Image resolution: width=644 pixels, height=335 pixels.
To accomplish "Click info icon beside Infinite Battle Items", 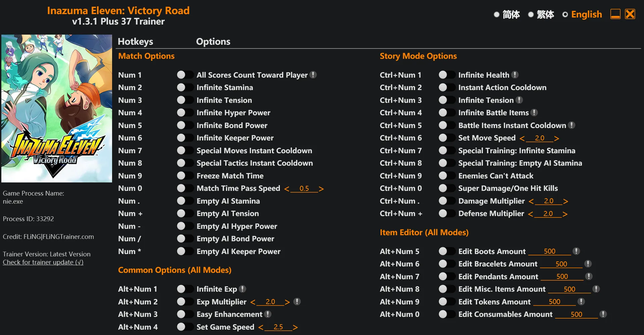I will [x=534, y=113].
